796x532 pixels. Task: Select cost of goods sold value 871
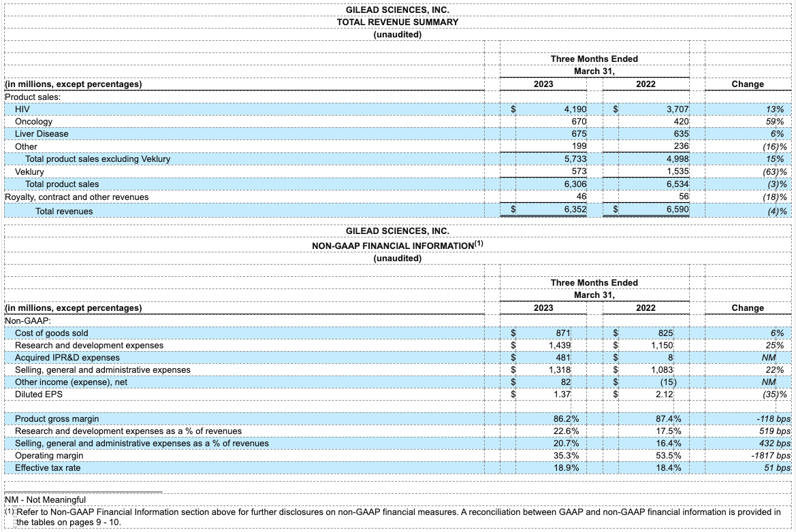(563, 333)
